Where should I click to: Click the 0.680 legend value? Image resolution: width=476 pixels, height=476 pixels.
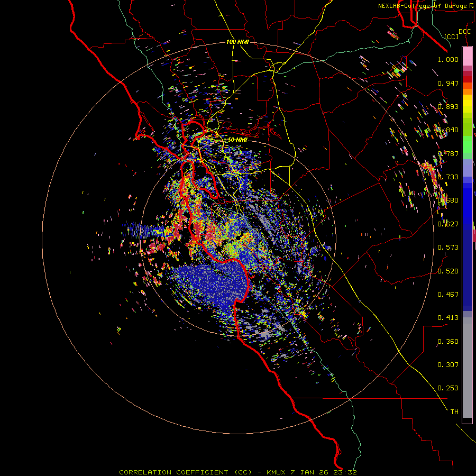coord(448,200)
